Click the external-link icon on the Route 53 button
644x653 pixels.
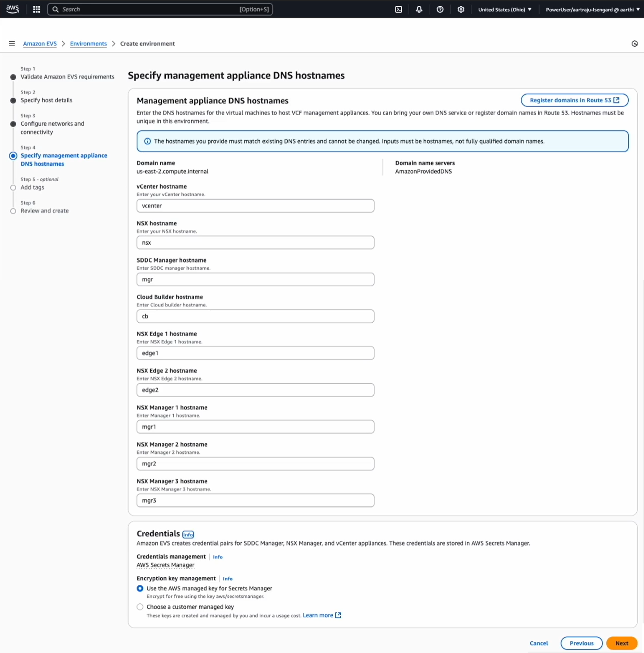(617, 100)
